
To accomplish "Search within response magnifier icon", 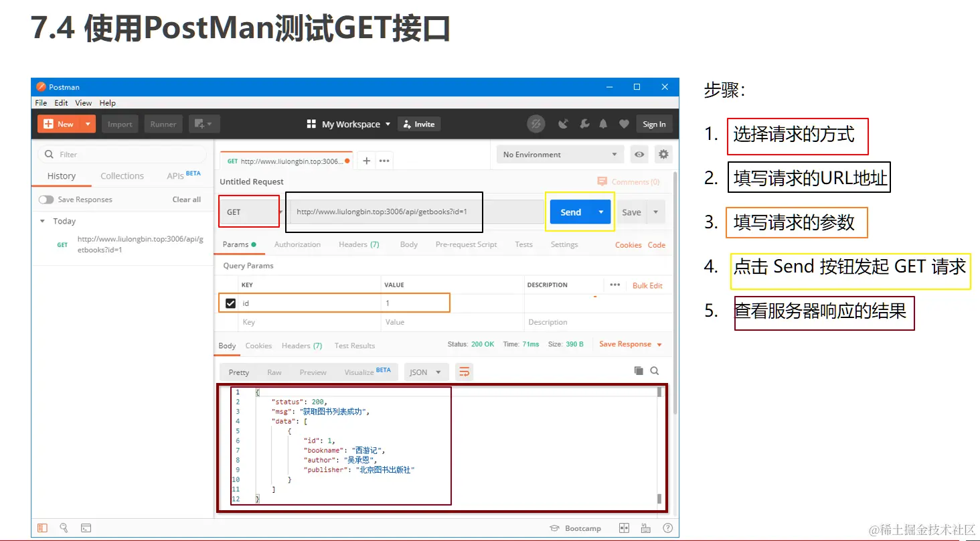I will tap(655, 371).
